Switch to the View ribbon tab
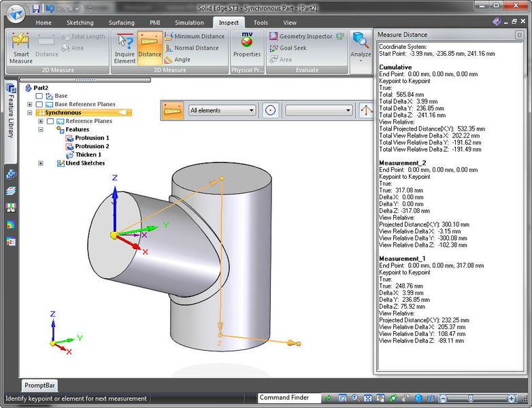 click(x=290, y=22)
